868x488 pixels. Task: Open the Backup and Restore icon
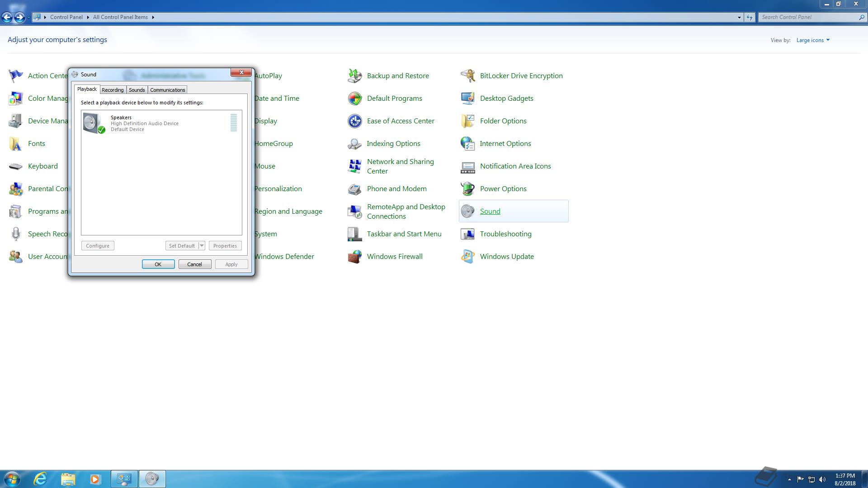(x=355, y=75)
